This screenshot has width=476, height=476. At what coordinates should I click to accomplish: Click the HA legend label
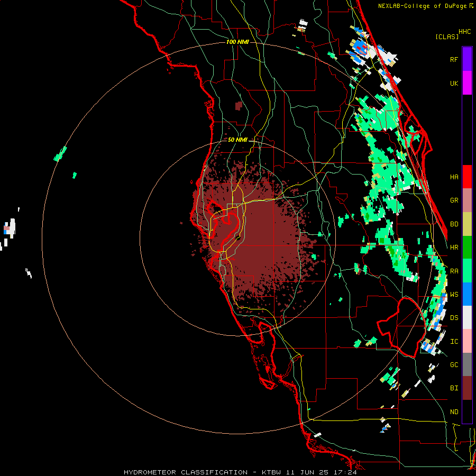click(454, 177)
